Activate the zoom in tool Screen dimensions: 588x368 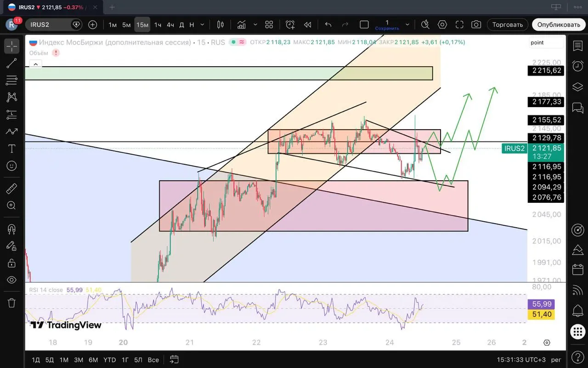[11, 206]
